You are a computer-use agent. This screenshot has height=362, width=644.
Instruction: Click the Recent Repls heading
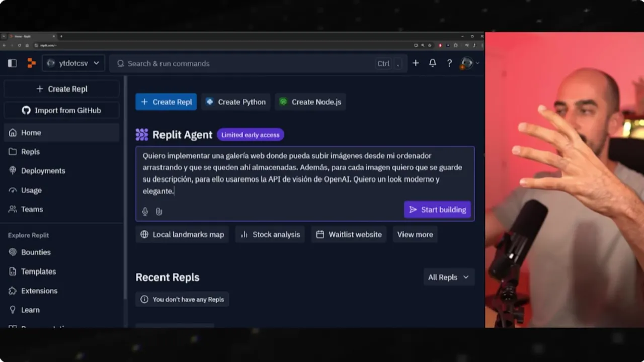coord(168,277)
